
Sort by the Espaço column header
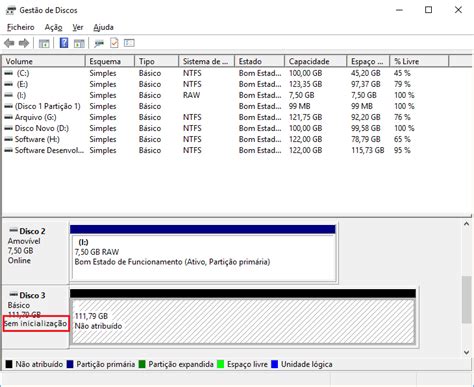click(368, 61)
